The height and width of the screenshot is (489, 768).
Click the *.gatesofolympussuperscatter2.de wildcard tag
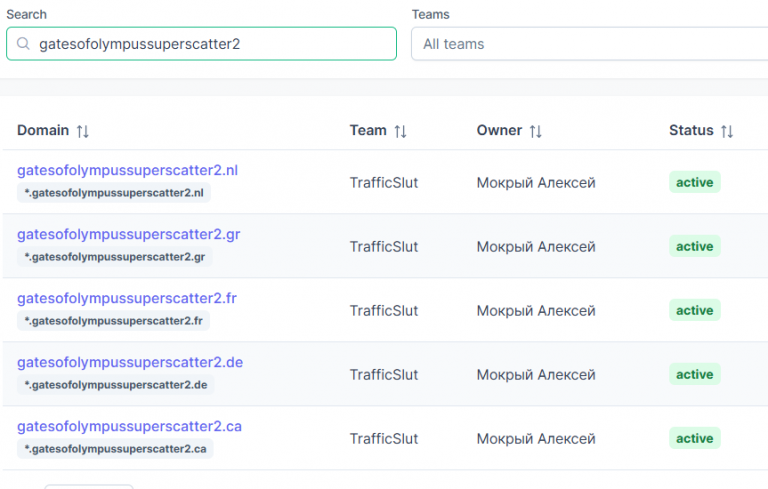(116, 385)
